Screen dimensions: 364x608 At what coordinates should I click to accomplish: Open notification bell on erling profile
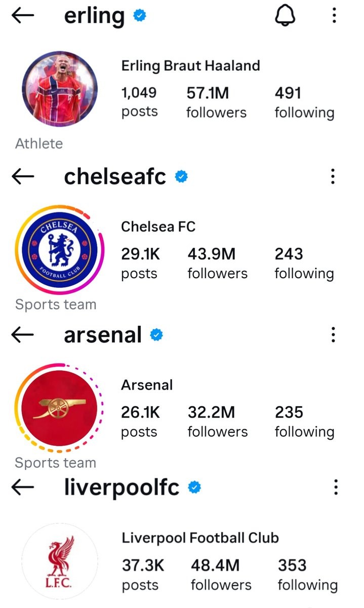click(285, 16)
